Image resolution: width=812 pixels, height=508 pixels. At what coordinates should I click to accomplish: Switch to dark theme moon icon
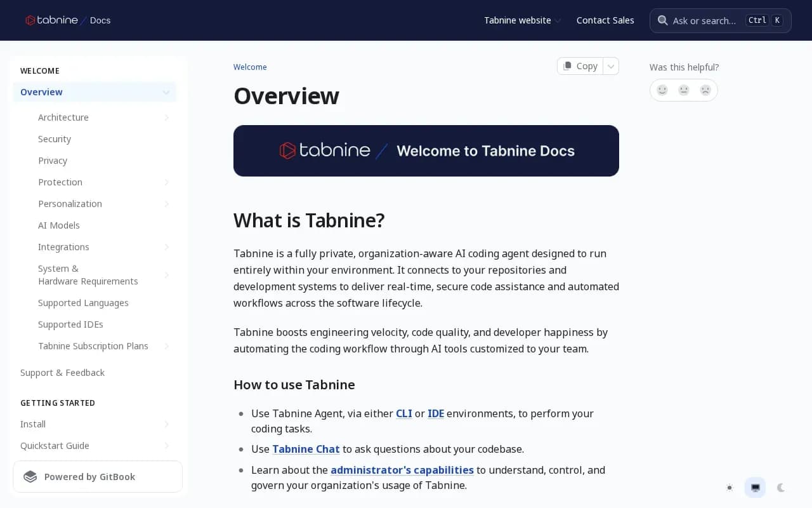click(x=781, y=488)
